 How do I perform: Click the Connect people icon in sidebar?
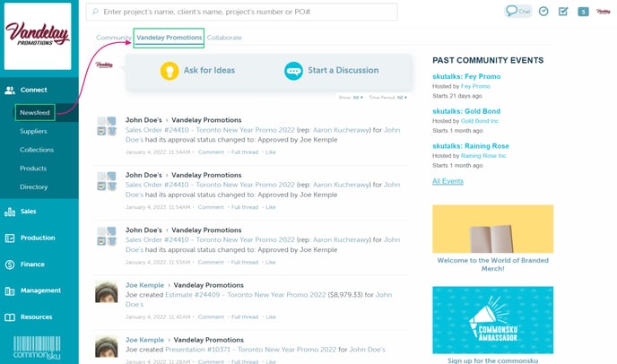[x=10, y=91]
